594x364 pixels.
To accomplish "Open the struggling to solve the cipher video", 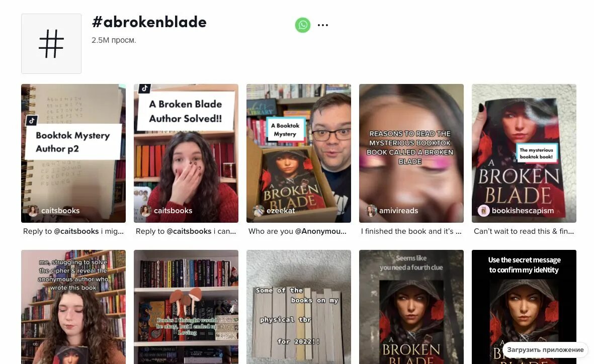I will [x=73, y=307].
